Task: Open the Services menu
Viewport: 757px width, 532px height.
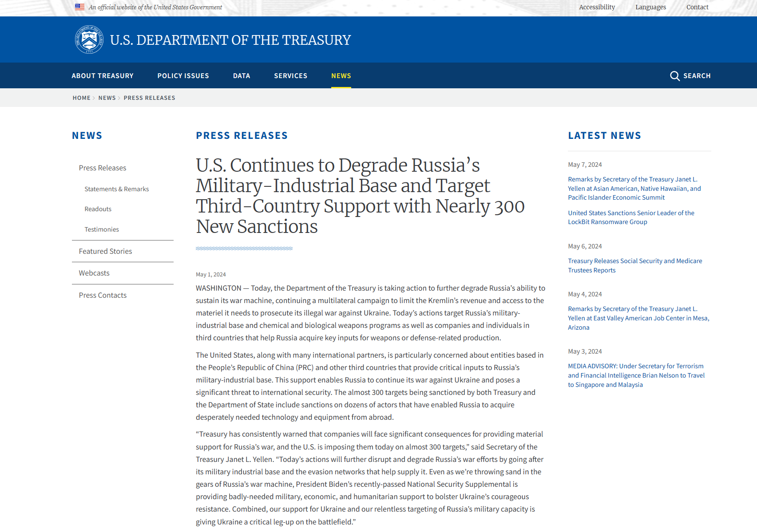Action: click(x=291, y=76)
